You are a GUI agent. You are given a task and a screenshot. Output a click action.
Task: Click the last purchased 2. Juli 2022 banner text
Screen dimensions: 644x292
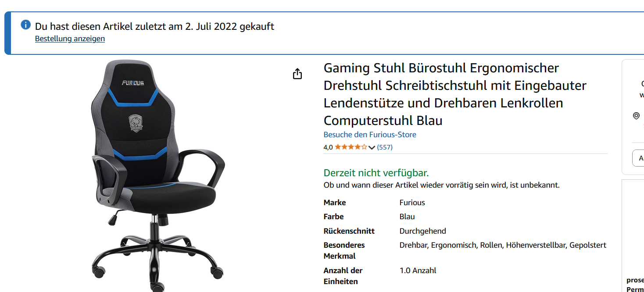coord(154,26)
